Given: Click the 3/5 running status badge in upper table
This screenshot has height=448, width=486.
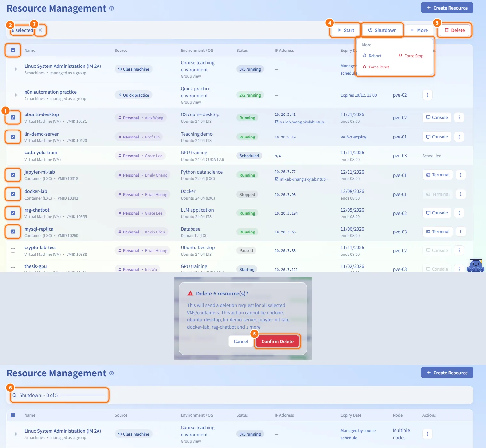Looking at the screenshot, I should coord(250,69).
